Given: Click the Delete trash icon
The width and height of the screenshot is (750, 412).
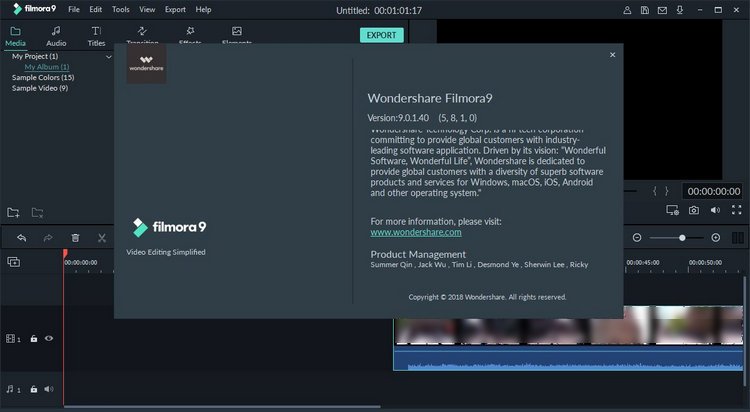Looking at the screenshot, I should (x=75, y=238).
